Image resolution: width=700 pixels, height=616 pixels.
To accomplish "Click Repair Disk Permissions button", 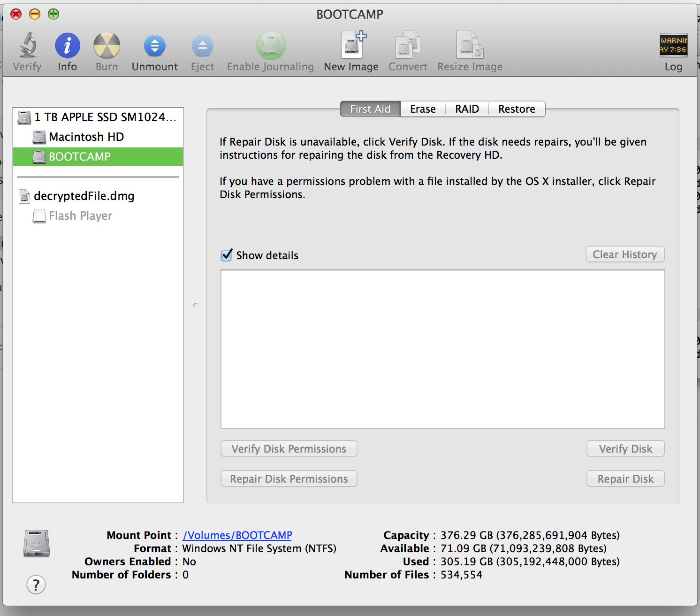I will tap(289, 479).
